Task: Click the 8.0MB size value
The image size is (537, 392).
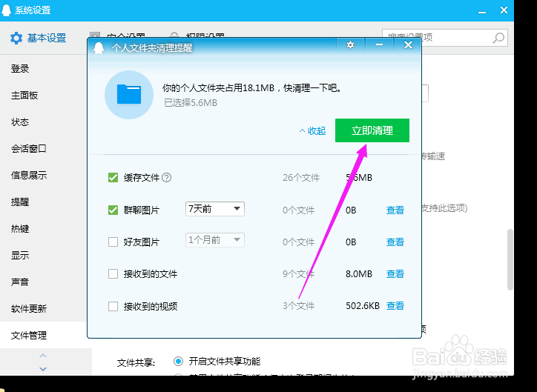Action: pyautogui.click(x=359, y=274)
